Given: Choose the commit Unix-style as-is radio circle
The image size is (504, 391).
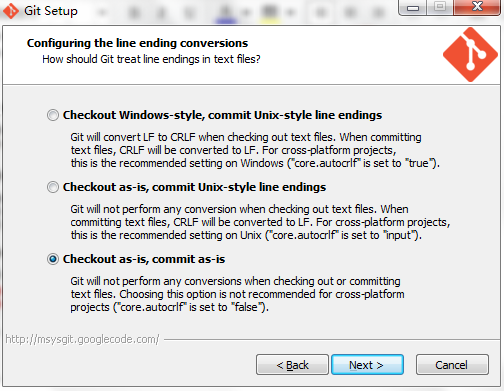Looking at the screenshot, I should (x=53, y=187).
